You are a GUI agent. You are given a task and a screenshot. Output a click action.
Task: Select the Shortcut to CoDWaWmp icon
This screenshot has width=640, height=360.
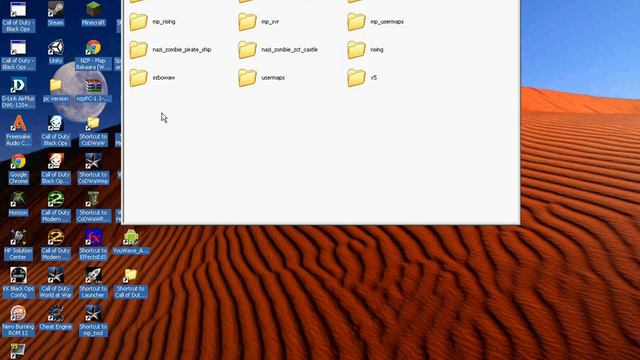pos(93,169)
